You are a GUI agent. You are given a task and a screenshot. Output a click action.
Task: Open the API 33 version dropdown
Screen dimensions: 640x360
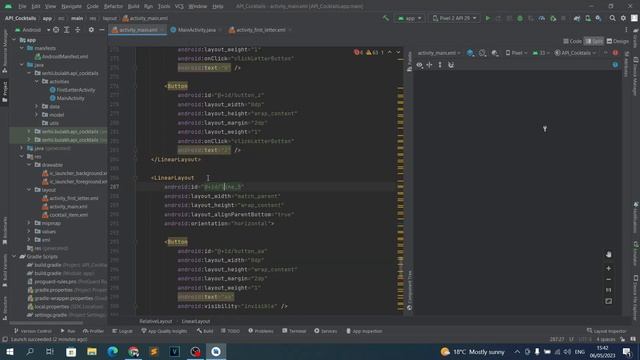click(x=542, y=53)
